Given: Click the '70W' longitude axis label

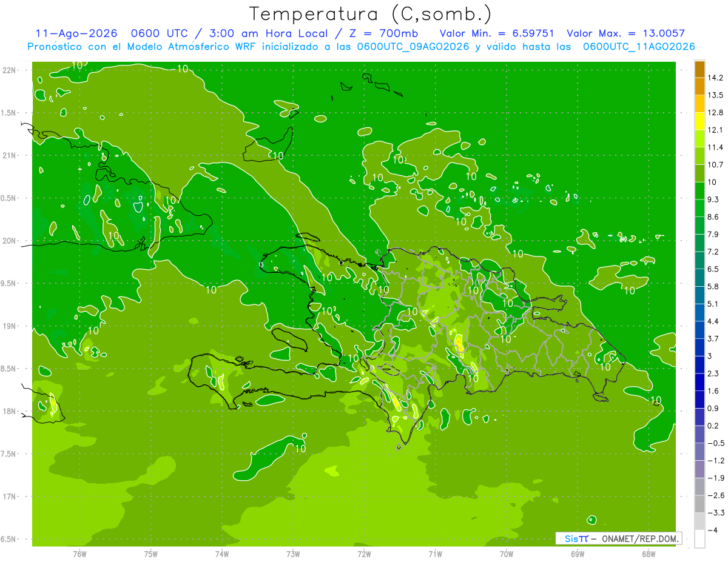Looking at the screenshot, I should coord(507,554).
